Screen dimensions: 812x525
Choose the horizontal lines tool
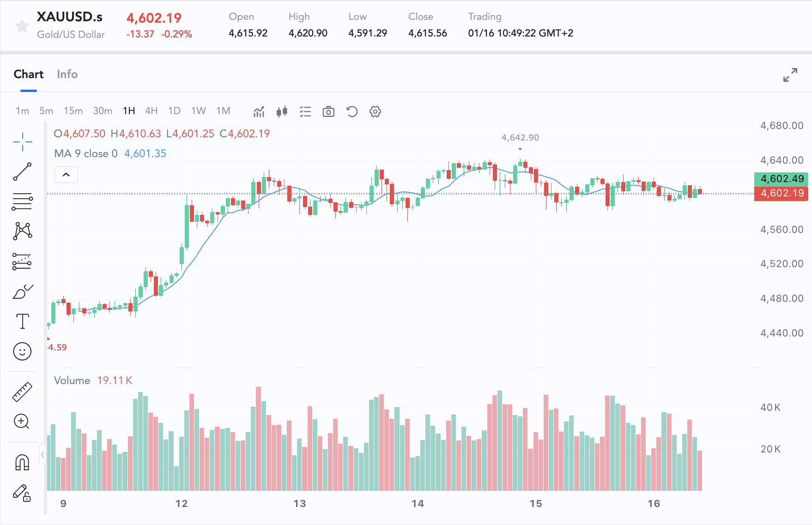pyautogui.click(x=22, y=201)
